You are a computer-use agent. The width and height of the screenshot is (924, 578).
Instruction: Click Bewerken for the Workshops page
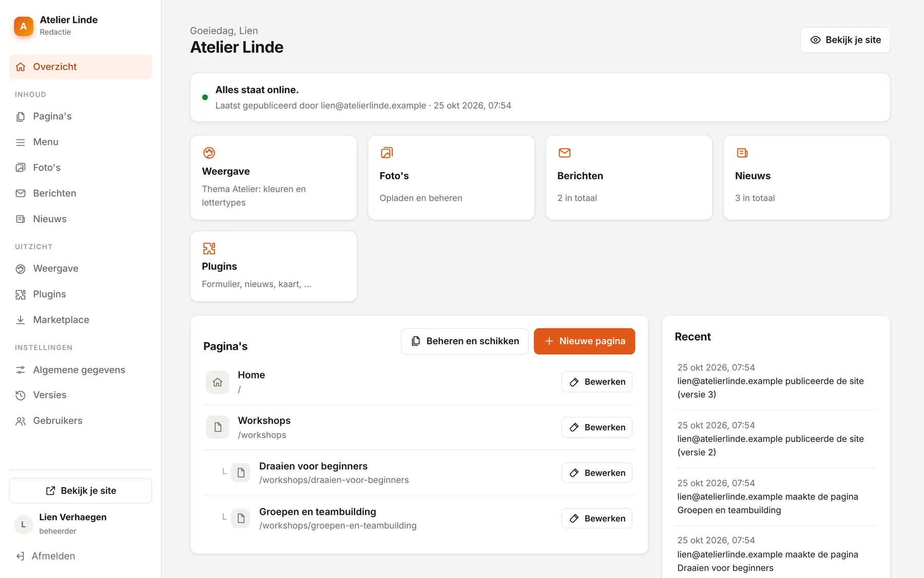click(597, 427)
